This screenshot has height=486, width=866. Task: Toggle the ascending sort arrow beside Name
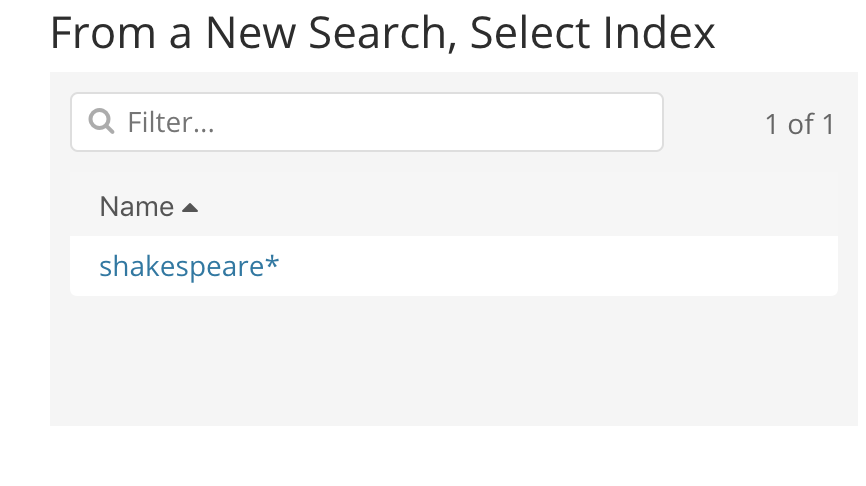point(190,208)
